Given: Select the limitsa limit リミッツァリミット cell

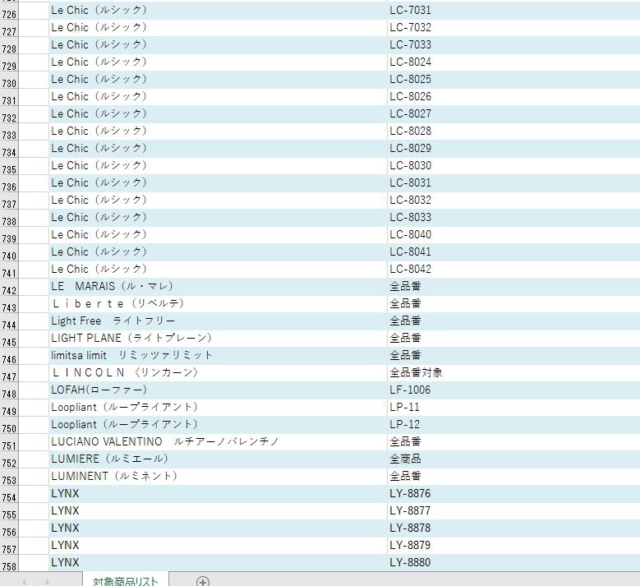Looking at the screenshot, I should click(x=218, y=355).
